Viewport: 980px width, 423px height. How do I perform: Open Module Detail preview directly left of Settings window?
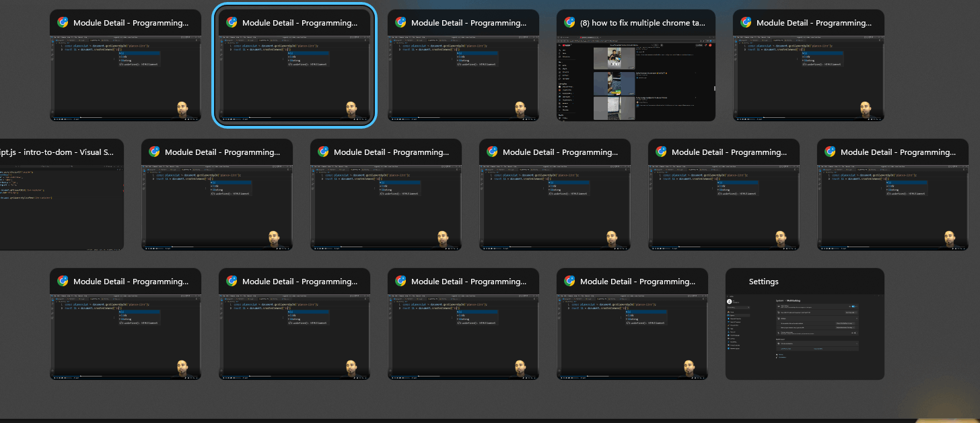(x=632, y=336)
